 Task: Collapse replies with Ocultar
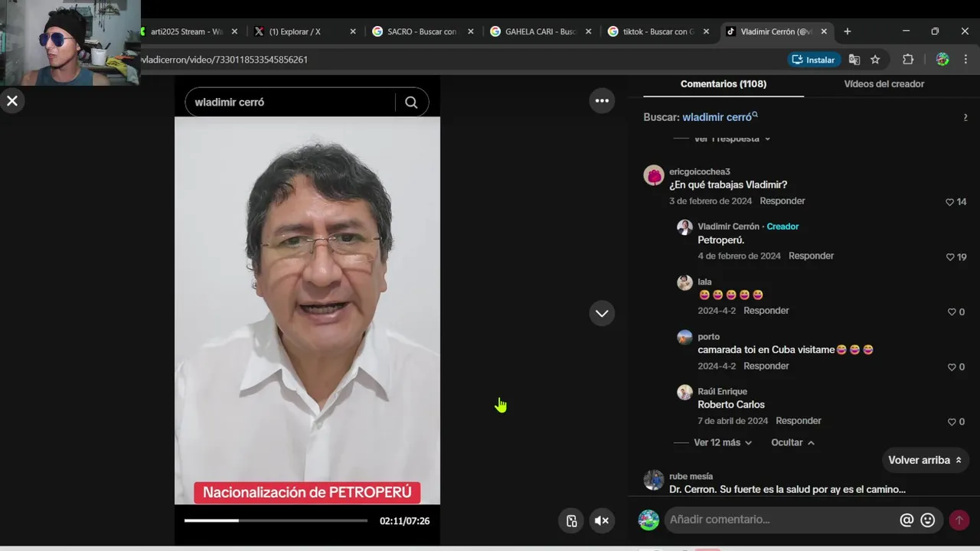click(x=792, y=443)
